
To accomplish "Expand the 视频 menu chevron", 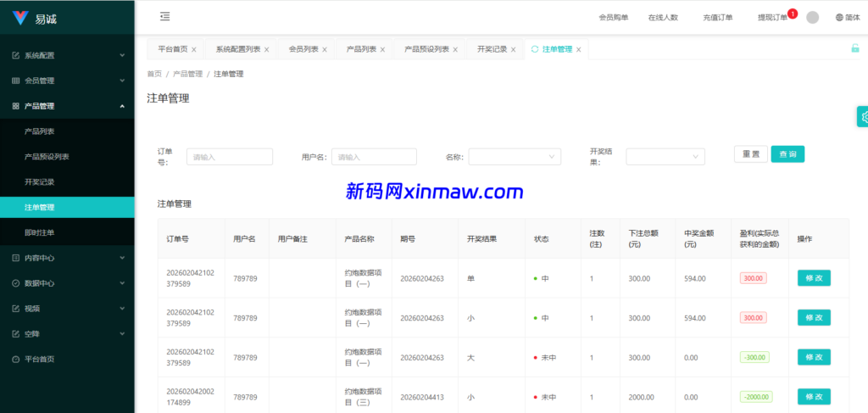I will click(x=122, y=309).
